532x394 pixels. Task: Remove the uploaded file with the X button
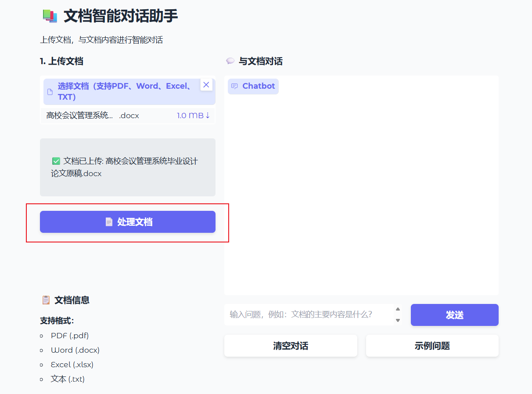(206, 84)
